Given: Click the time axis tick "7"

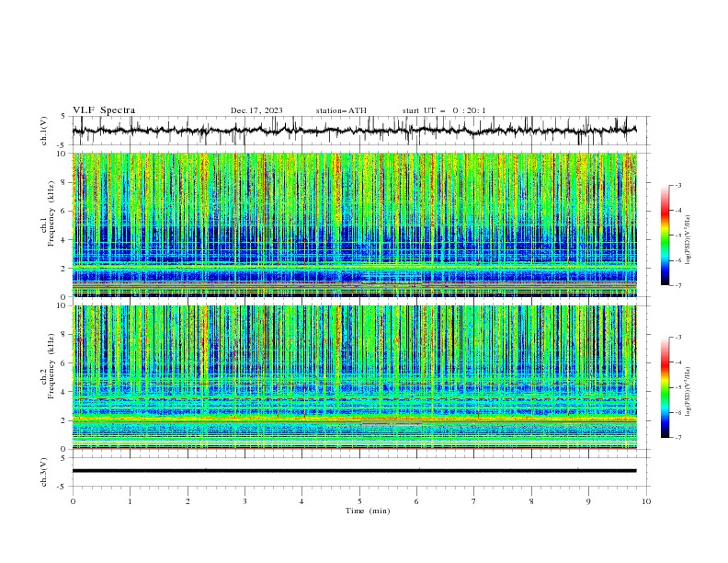Looking at the screenshot, I should click(x=474, y=501).
